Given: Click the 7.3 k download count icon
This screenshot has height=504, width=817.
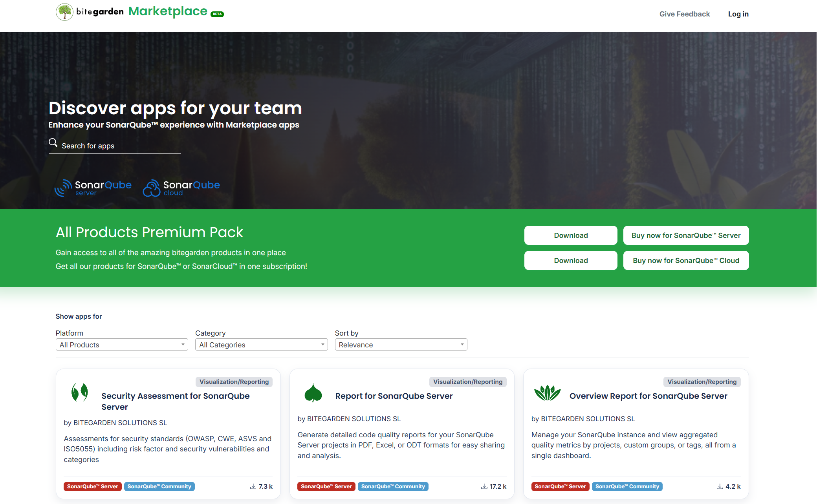Looking at the screenshot, I should tap(253, 486).
